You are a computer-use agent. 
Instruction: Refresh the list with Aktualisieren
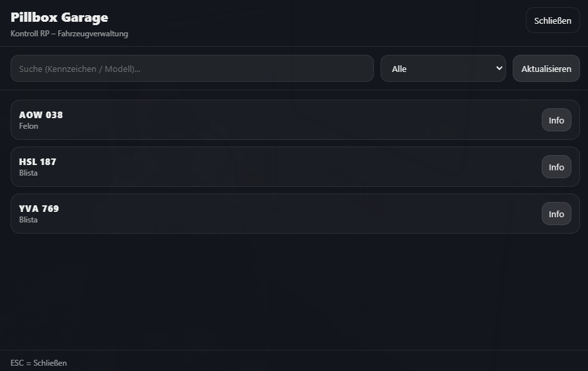(546, 69)
